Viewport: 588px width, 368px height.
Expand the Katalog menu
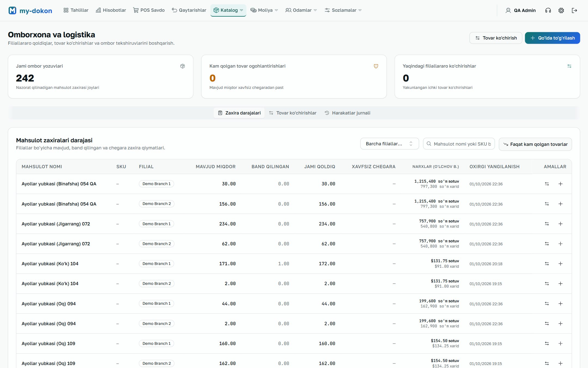click(228, 10)
